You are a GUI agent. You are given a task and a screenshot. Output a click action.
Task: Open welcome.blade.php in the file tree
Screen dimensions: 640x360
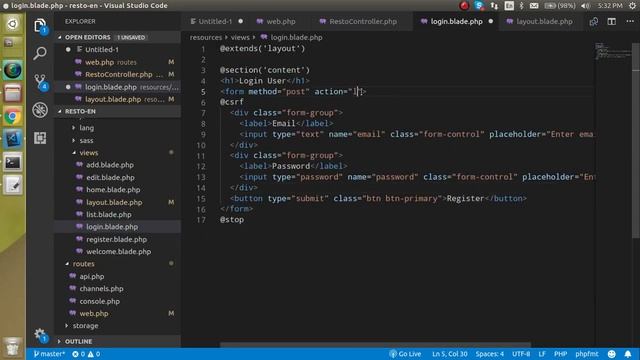118,251
